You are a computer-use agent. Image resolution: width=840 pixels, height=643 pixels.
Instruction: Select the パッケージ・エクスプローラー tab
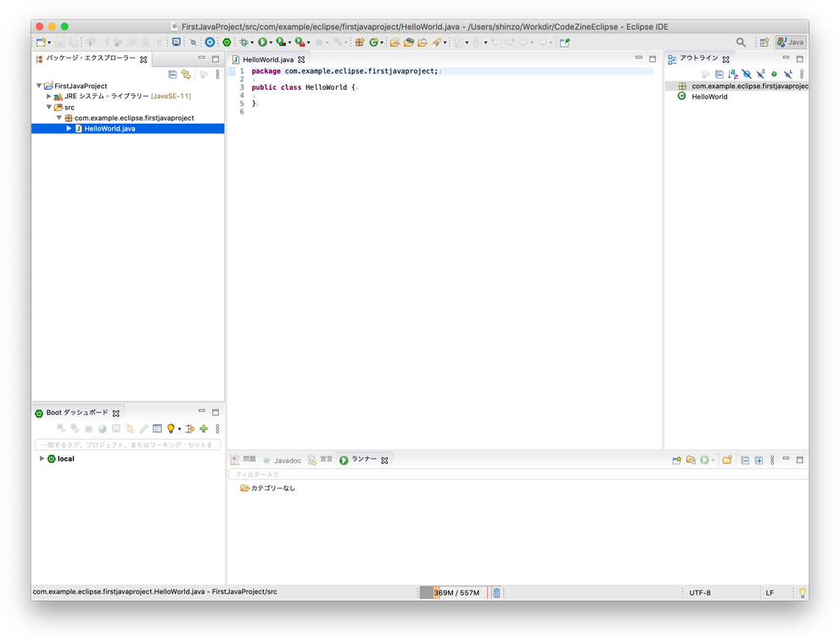[91, 59]
